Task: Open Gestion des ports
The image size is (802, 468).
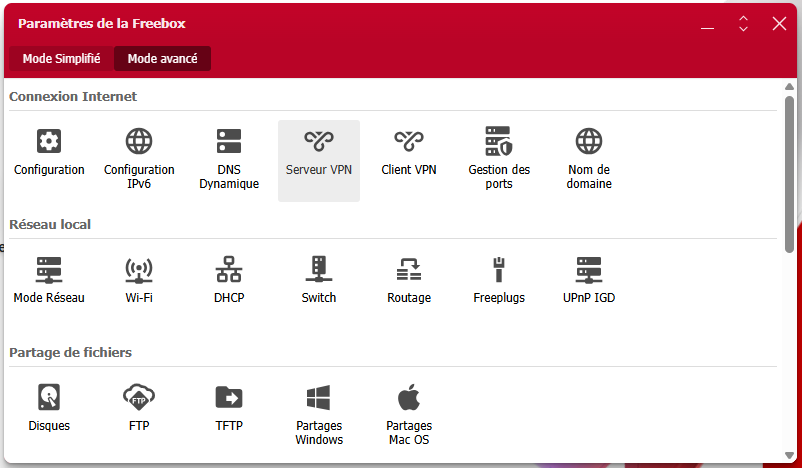Action: (499, 160)
